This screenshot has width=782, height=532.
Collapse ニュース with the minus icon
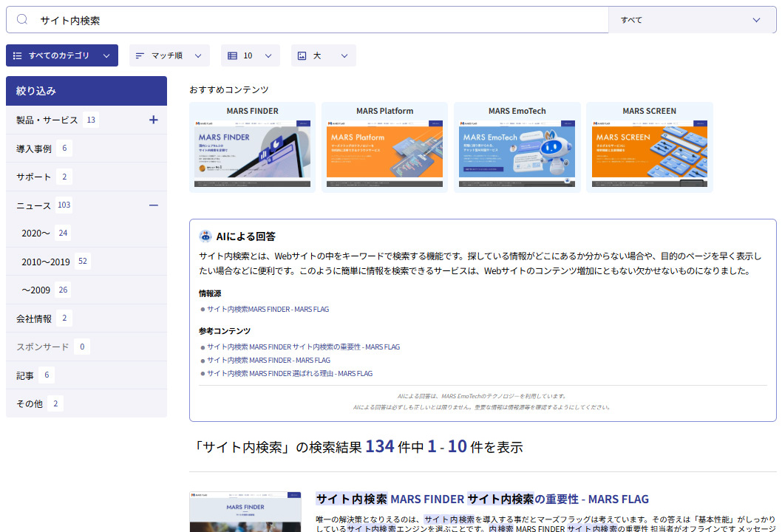pos(154,205)
